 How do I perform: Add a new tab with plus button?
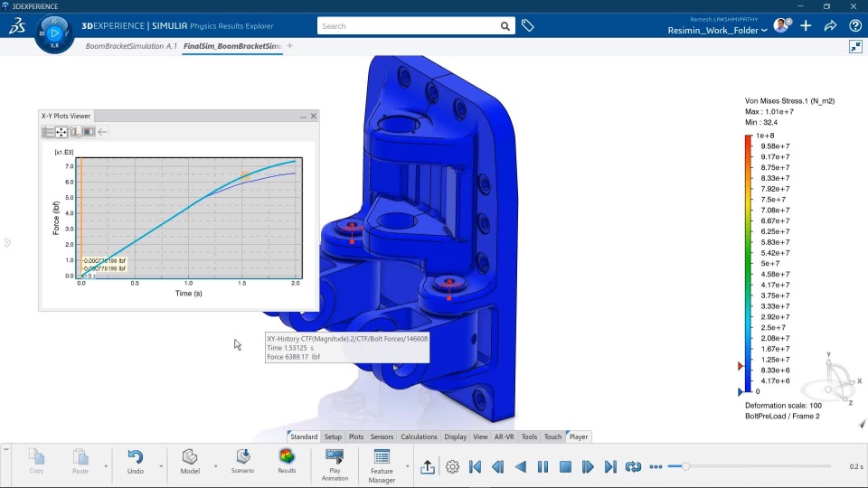click(x=289, y=46)
